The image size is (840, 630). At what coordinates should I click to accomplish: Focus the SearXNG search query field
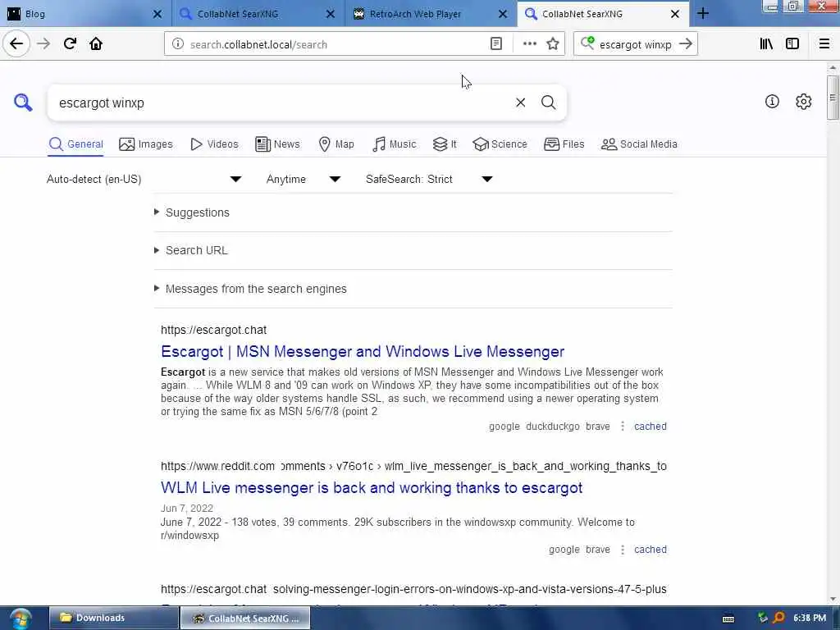[281, 103]
